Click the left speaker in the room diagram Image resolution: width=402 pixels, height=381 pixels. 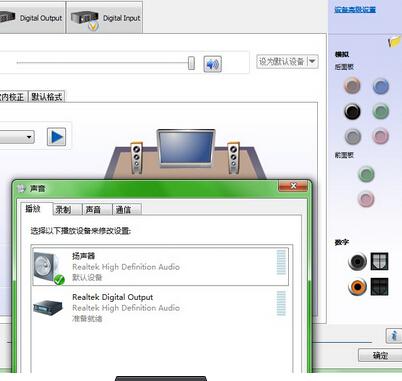[136, 158]
